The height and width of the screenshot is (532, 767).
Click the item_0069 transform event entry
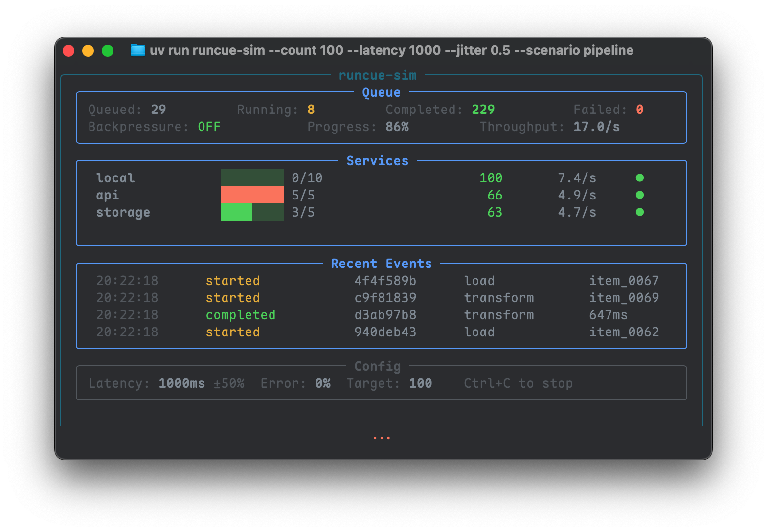tap(624, 298)
